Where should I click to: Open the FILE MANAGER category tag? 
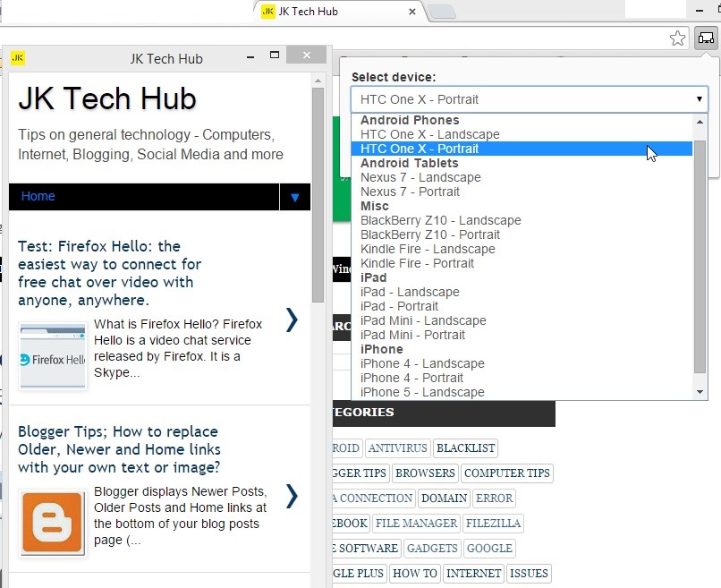[x=416, y=524]
